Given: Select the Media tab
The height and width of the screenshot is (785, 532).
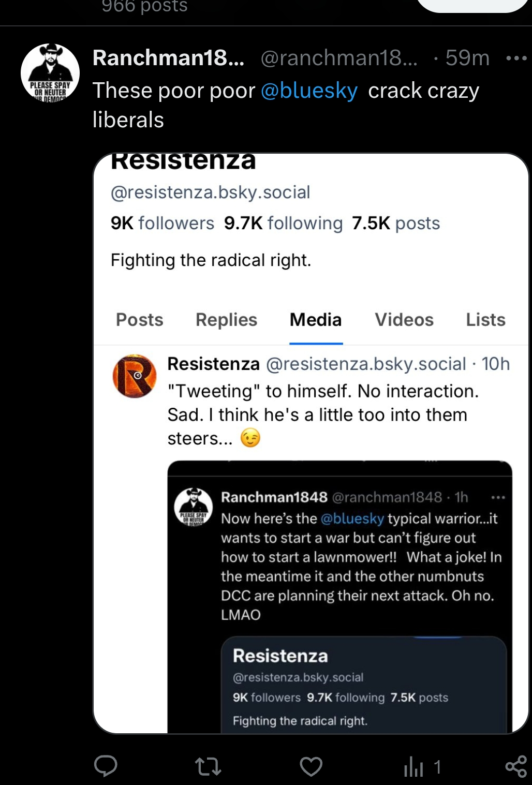Looking at the screenshot, I should pyautogui.click(x=316, y=320).
